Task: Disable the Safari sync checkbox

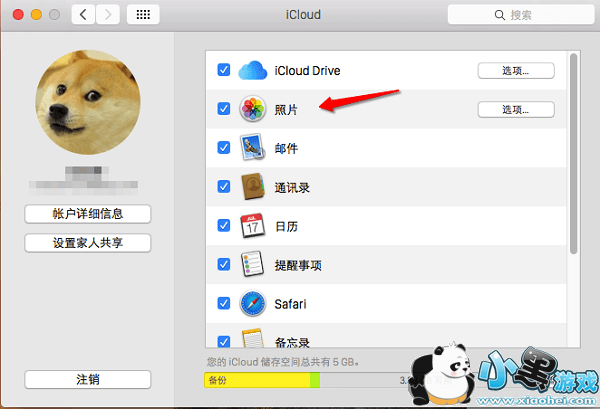Action: tap(224, 303)
